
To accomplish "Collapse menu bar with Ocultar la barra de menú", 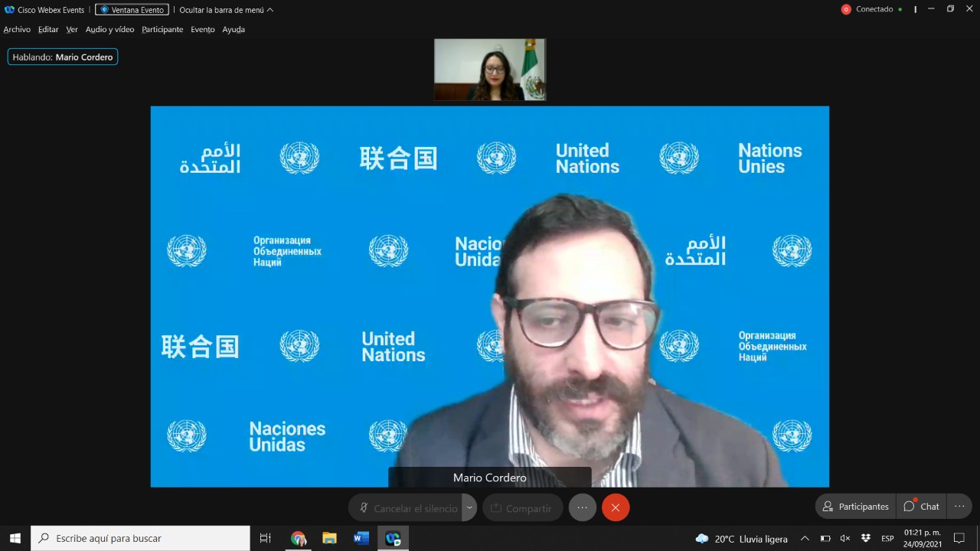I will click(226, 10).
